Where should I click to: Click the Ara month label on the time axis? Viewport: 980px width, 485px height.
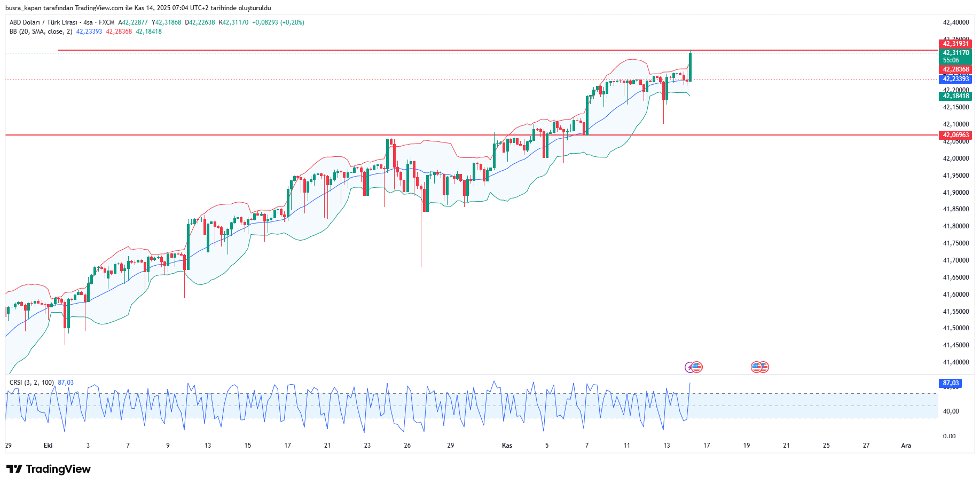point(906,446)
